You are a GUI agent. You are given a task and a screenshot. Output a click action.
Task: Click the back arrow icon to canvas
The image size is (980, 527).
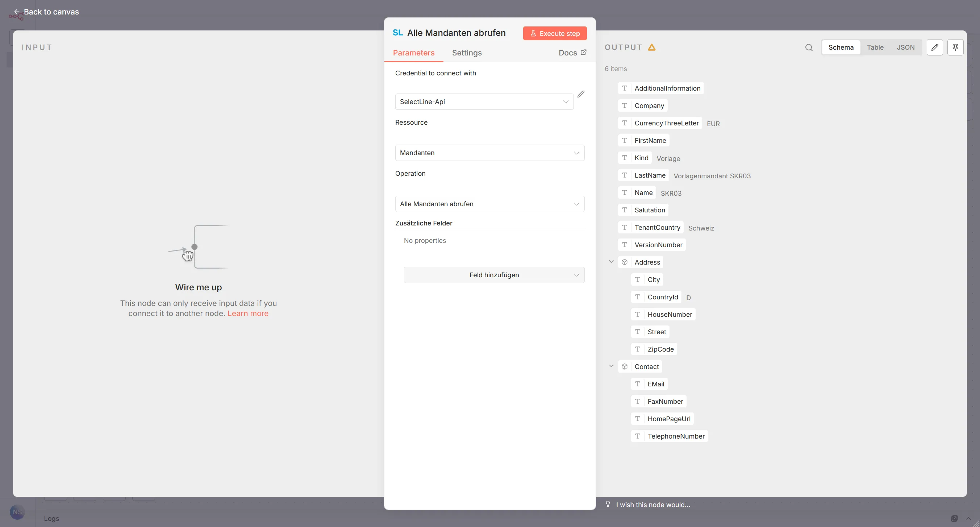[17, 12]
